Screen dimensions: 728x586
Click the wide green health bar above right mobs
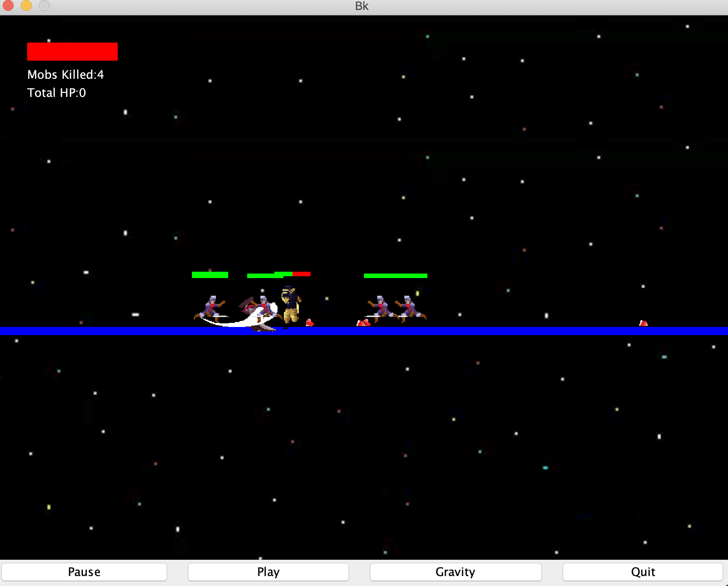tap(396, 276)
